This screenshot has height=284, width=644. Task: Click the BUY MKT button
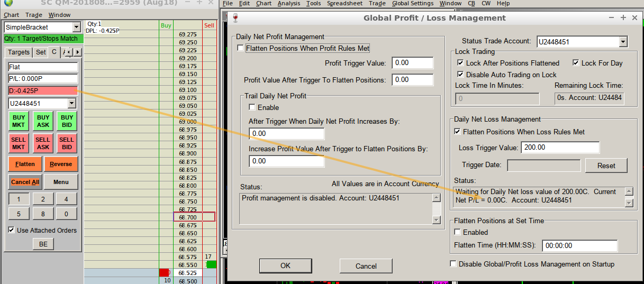coord(19,121)
